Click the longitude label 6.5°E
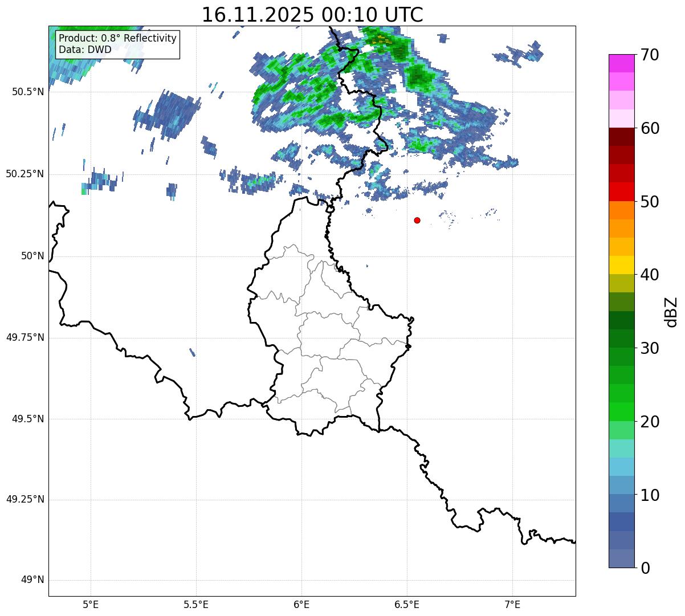Viewport: 685px width, 616px height. pos(407,604)
